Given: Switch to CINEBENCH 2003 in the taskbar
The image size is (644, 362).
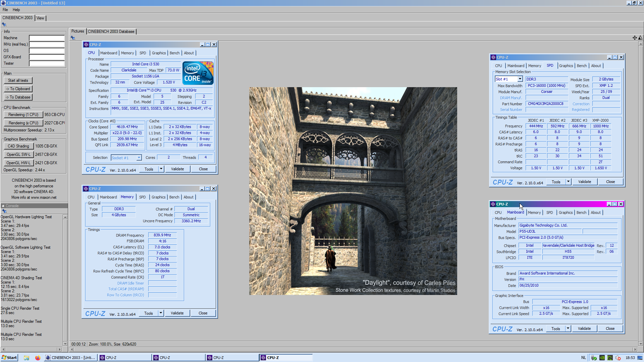Looking at the screenshot, I should coord(70,358).
